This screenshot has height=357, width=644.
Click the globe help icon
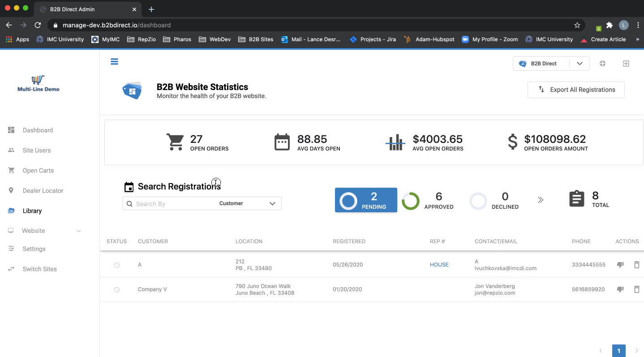[x=602, y=64]
